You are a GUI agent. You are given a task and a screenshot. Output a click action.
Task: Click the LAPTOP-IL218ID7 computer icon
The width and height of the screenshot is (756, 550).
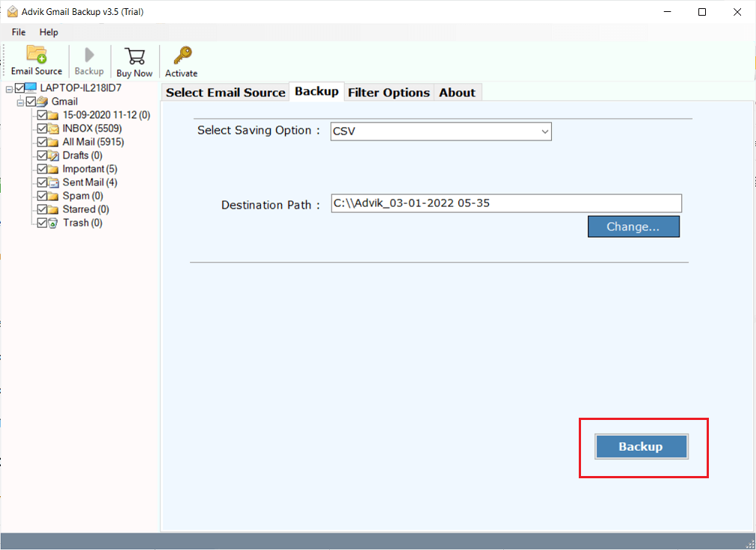(x=31, y=87)
